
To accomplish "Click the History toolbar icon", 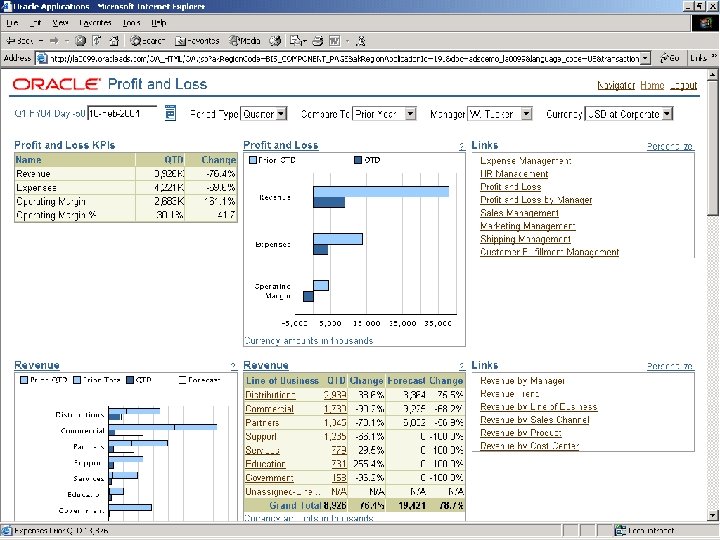I will point(275,41).
